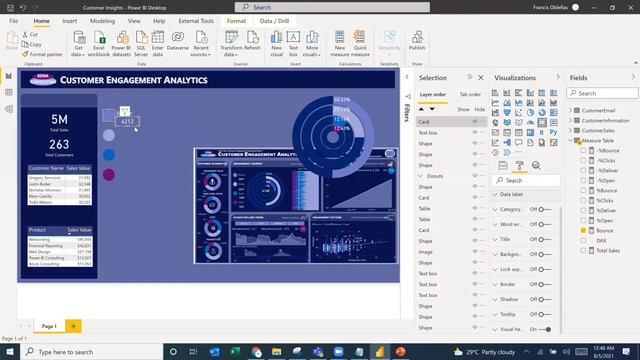The width and height of the screenshot is (640, 360).
Task: Collapse the Donuts group in Selection pane
Action: 421,176
